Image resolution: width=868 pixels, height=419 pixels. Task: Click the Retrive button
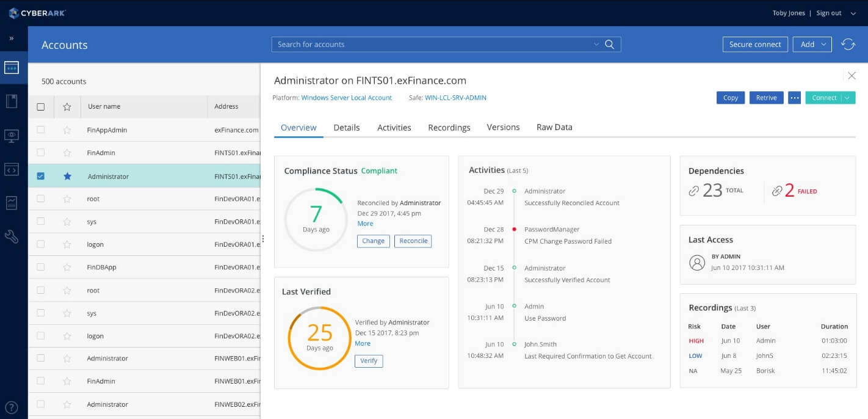766,98
